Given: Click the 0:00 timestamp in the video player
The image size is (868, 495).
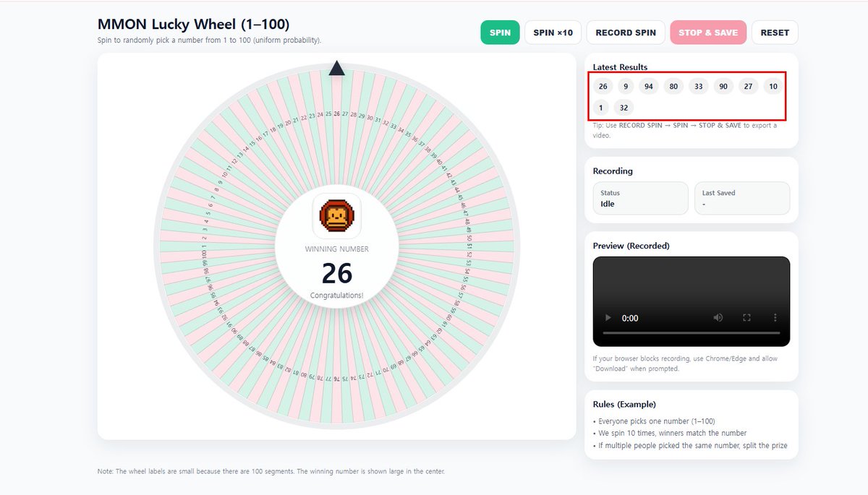Looking at the screenshot, I should click(630, 318).
